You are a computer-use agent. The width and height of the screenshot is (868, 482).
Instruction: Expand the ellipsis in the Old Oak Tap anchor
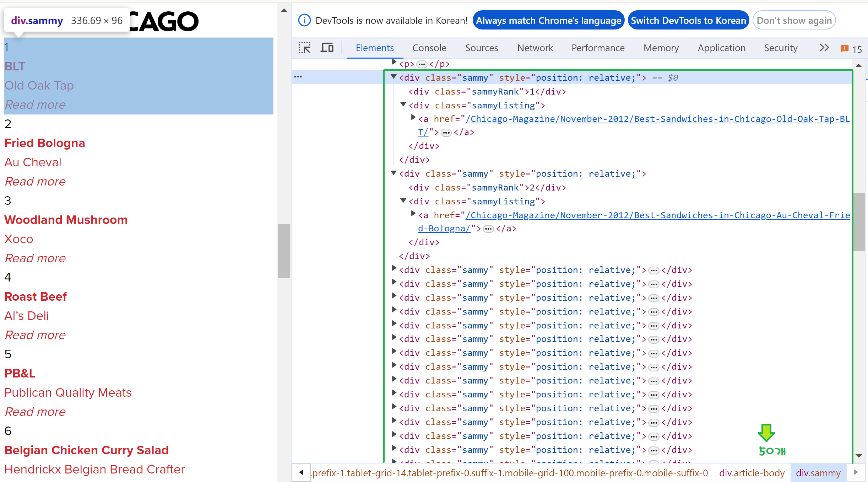pos(446,133)
